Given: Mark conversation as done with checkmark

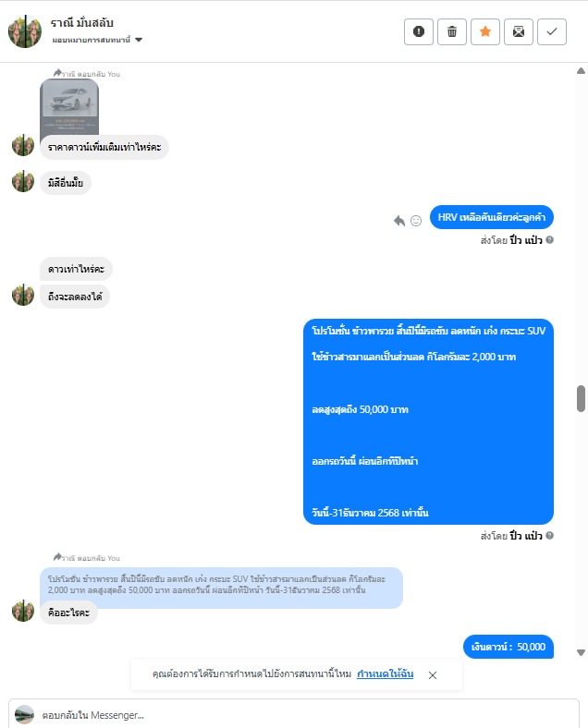Looking at the screenshot, I should pos(552,31).
